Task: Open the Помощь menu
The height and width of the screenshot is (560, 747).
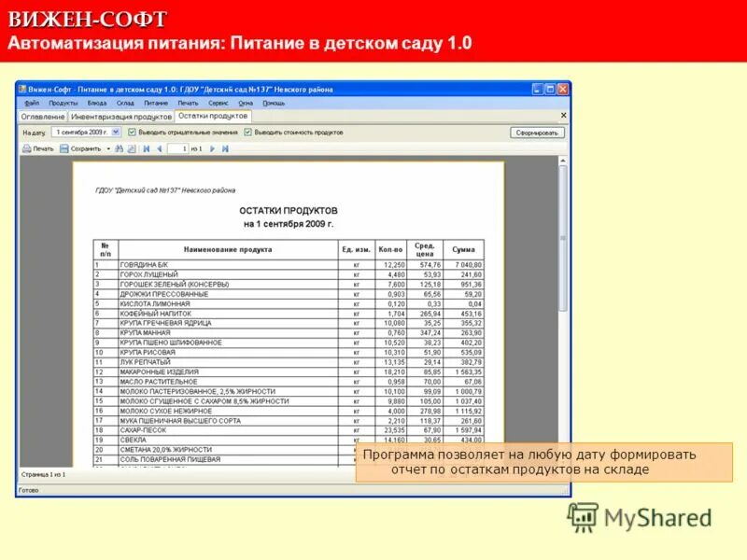Action: point(274,103)
